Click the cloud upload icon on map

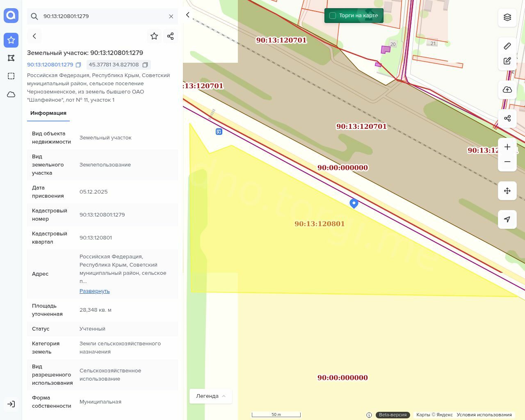507,90
